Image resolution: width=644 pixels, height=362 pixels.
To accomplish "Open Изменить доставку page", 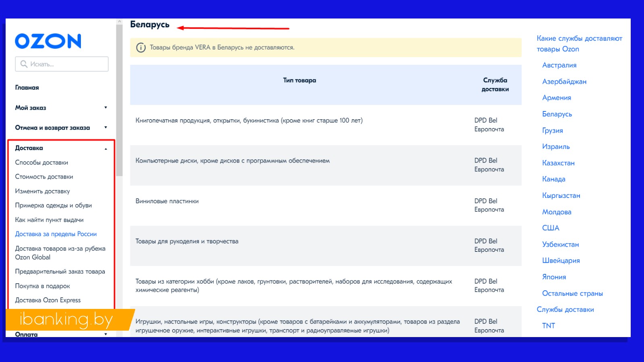I will [42, 191].
